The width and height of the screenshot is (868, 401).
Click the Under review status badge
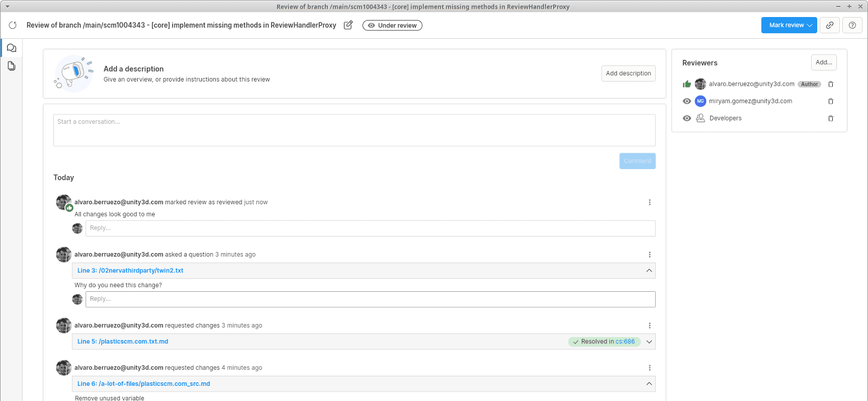coord(392,25)
